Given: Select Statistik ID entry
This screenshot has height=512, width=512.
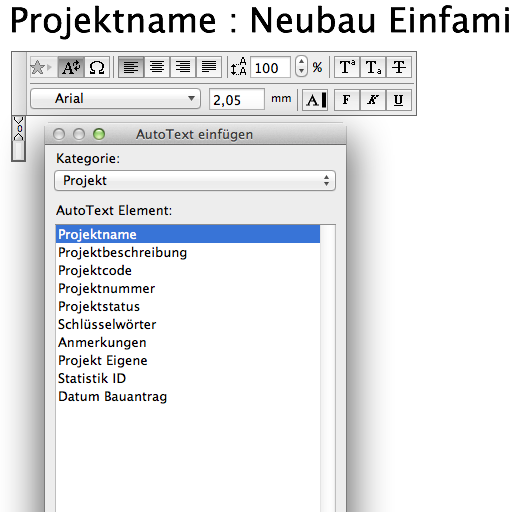Looking at the screenshot, I should [x=188, y=378].
